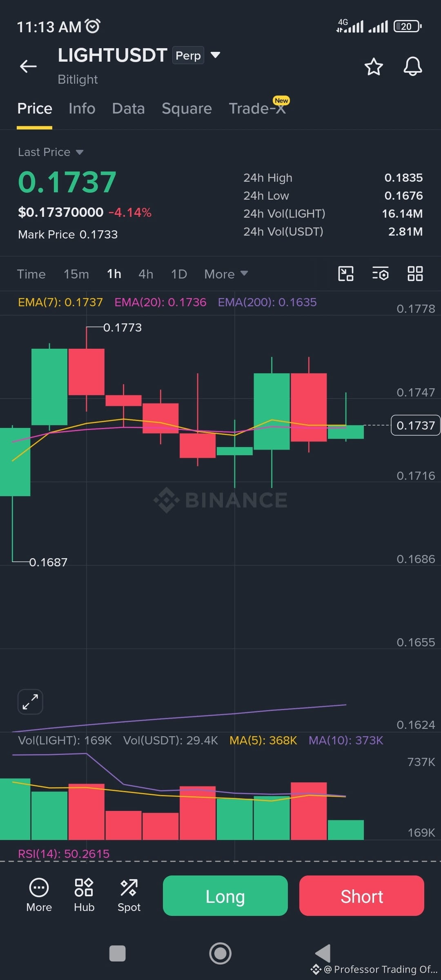Tap the EMA(20) indicator label
This screenshot has height=980, width=441.
160,302
